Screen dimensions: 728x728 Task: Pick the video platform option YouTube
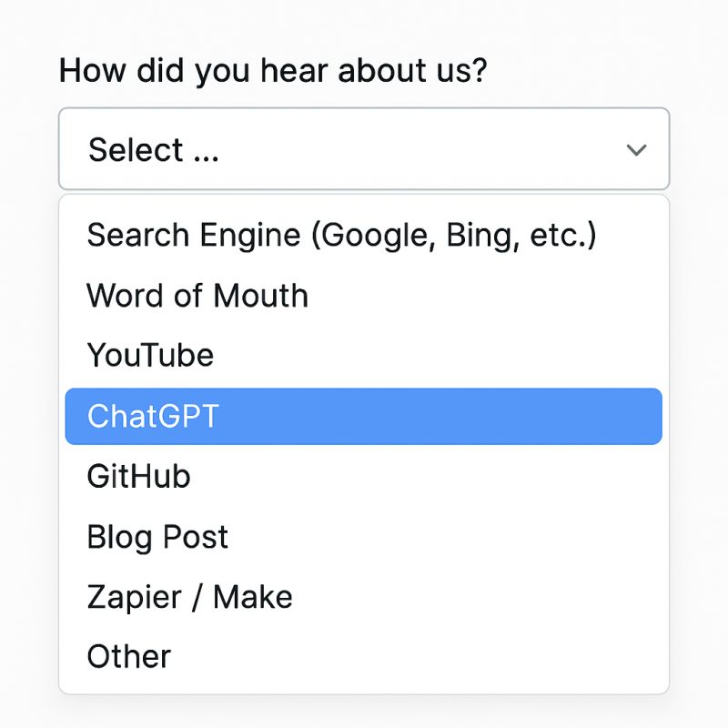pyautogui.click(x=150, y=355)
